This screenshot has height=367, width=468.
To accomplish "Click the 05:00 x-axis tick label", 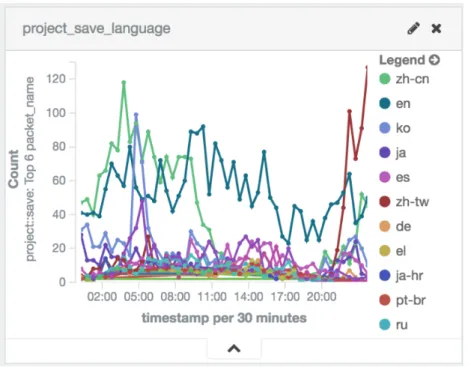I will 139,296.
